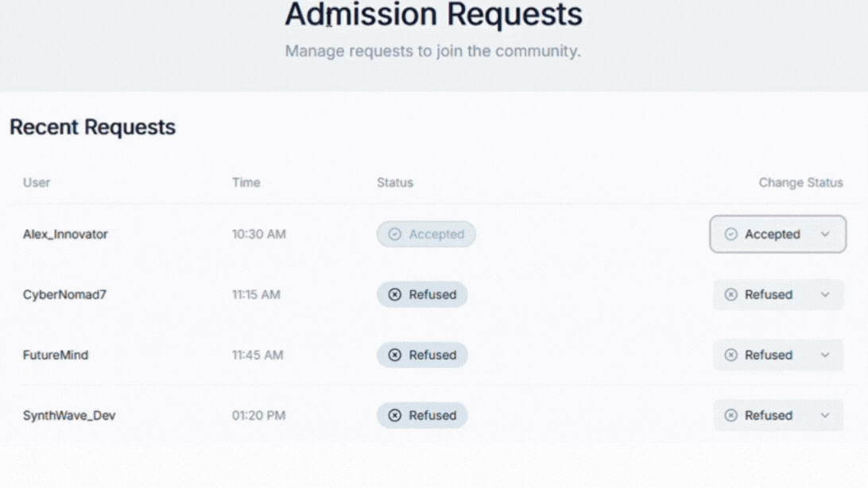Click the User column header
This screenshot has height=488, width=868.
37,183
